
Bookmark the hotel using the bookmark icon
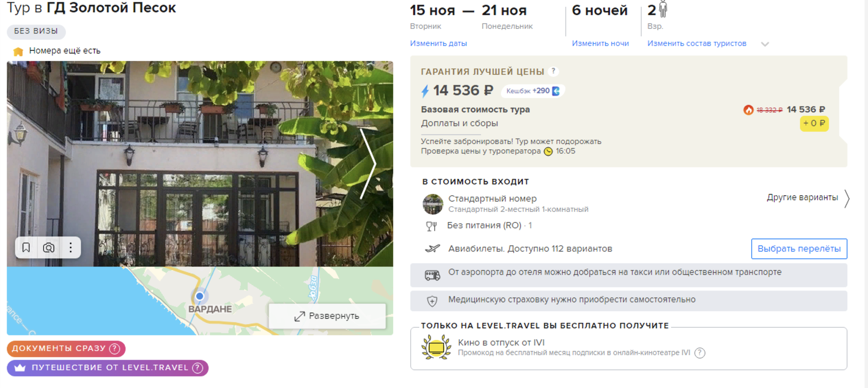[x=26, y=247]
